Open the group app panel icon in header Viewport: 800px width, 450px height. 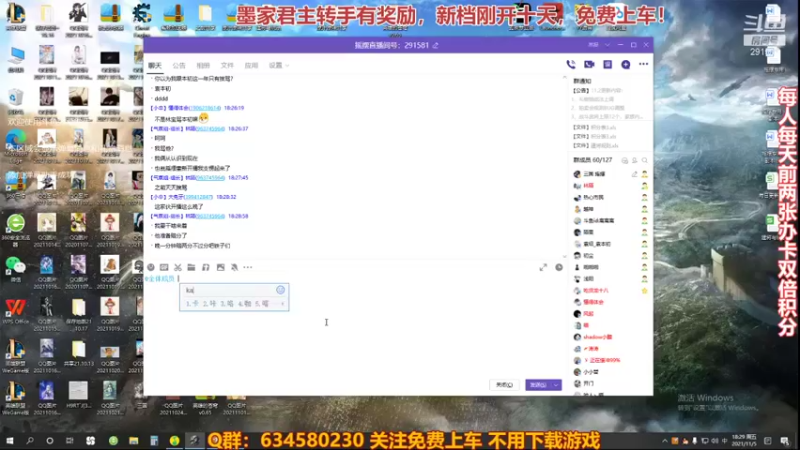607,64
